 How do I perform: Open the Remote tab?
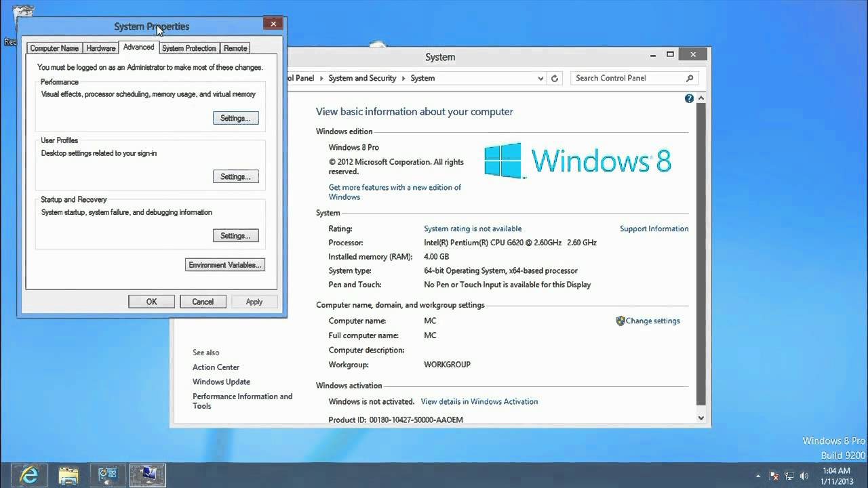pos(235,48)
